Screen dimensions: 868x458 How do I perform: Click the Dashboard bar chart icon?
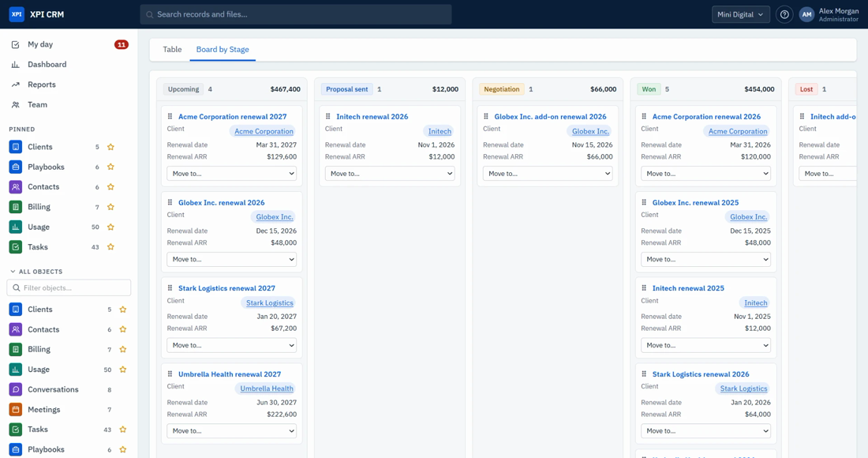(x=16, y=64)
